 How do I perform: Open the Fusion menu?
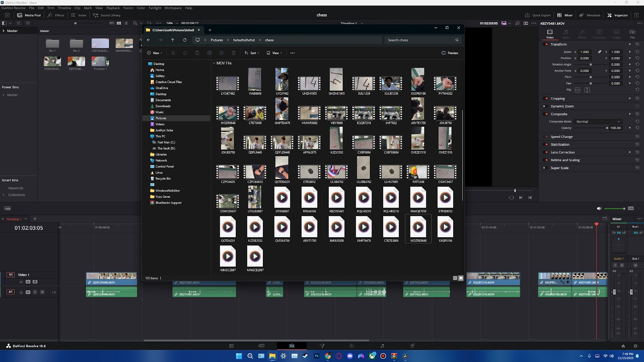(128, 8)
